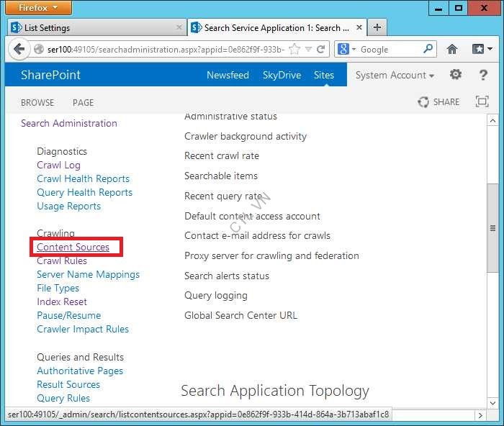
Task: Open the URL history dropdown arrow
Action: coord(308,50)
